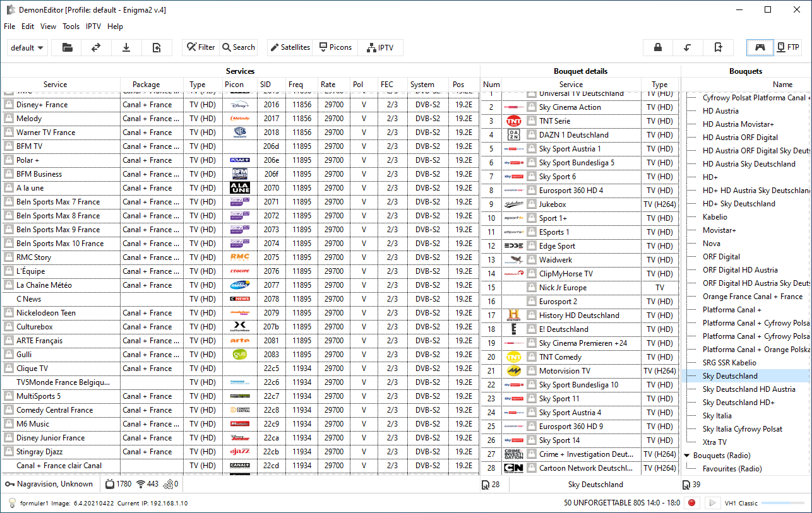Click the TV count icon showing 1780

(x=110, y=484)
